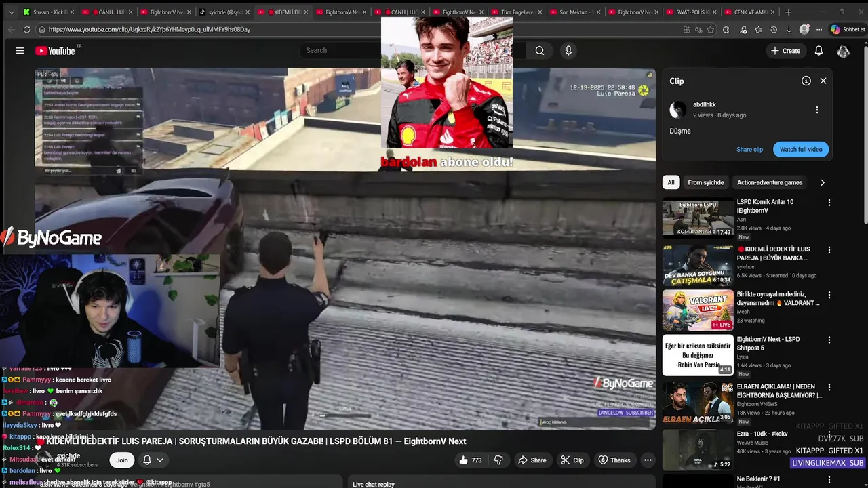Open the YouTube account avatar menu

click(843, 51)
